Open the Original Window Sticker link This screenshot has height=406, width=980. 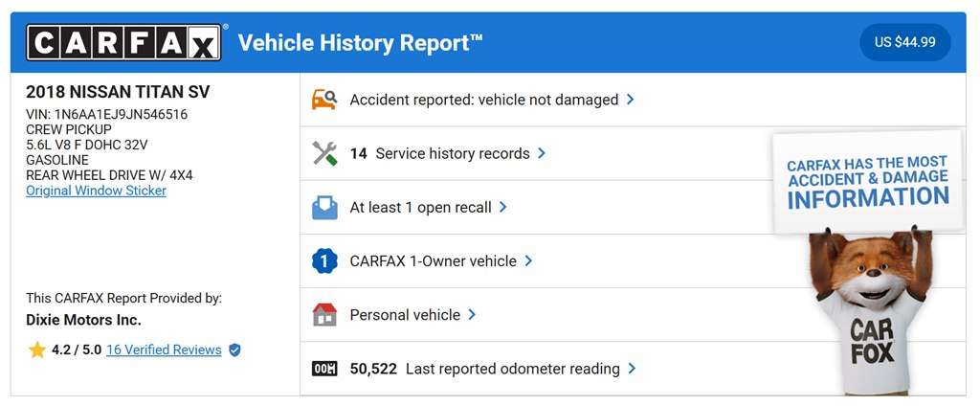tap(96, 191)
